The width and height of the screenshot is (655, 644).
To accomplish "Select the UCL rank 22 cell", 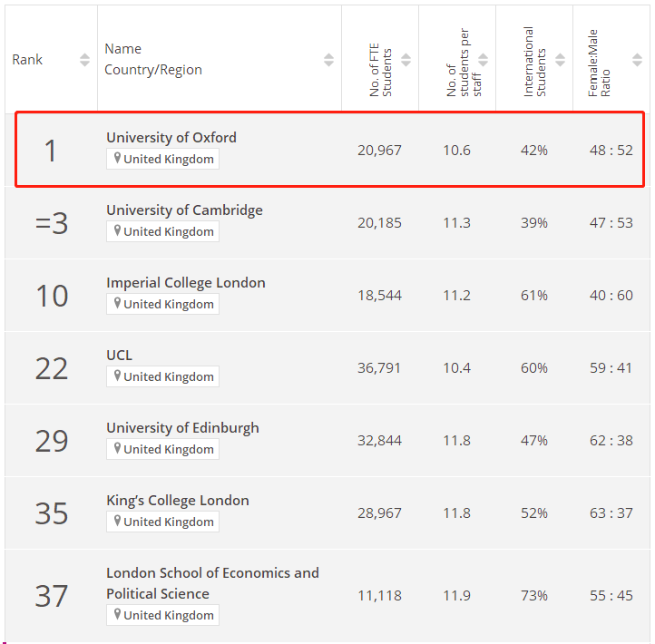I will (x=52, y=368).
